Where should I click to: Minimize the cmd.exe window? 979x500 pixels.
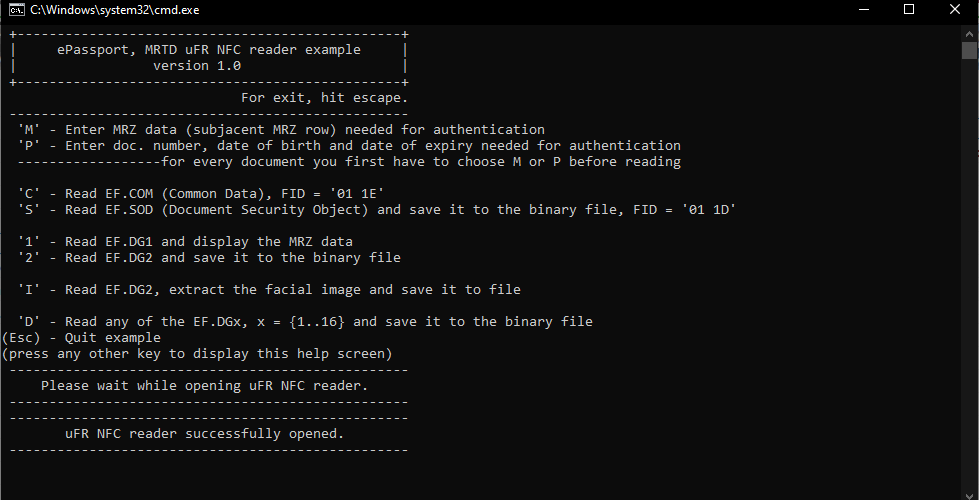point(864,9)
